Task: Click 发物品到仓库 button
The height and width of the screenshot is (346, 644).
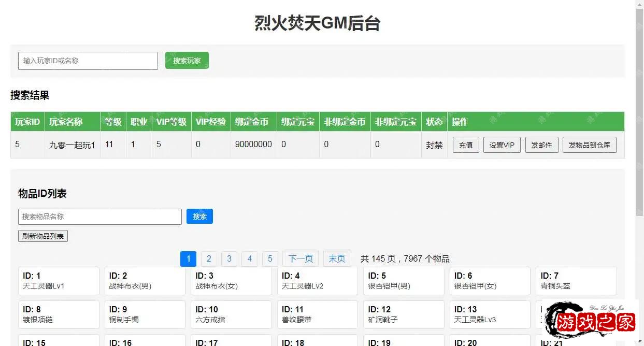Action: coord(589,145)
